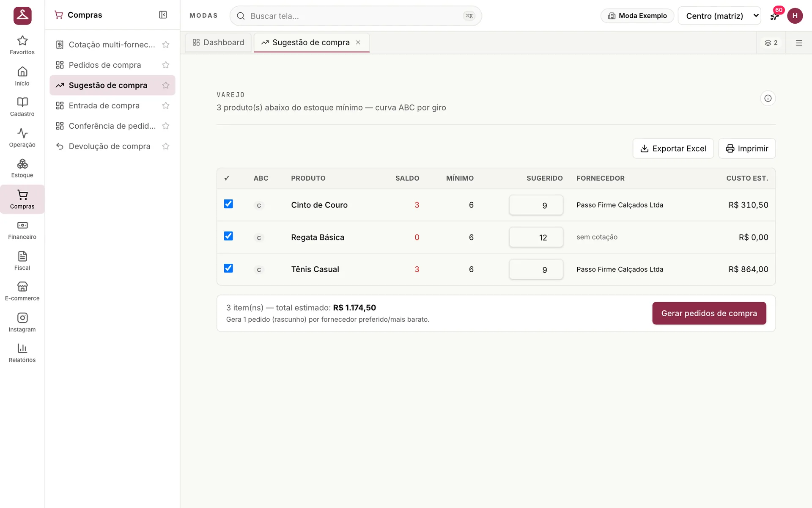Edit suggested quantity for Tênis Casual
The width and height of the screenshot is (812, 508).
[536, 269]
